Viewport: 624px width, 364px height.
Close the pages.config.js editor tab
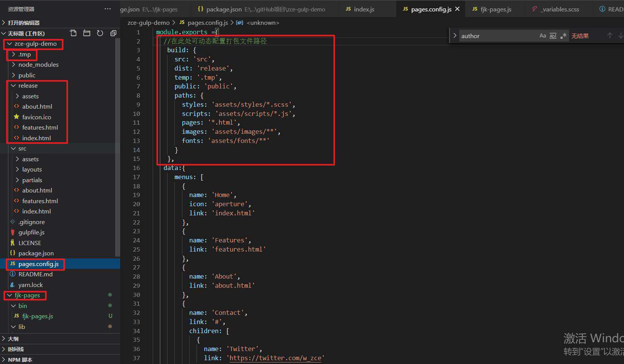click(x=458, y=9)
